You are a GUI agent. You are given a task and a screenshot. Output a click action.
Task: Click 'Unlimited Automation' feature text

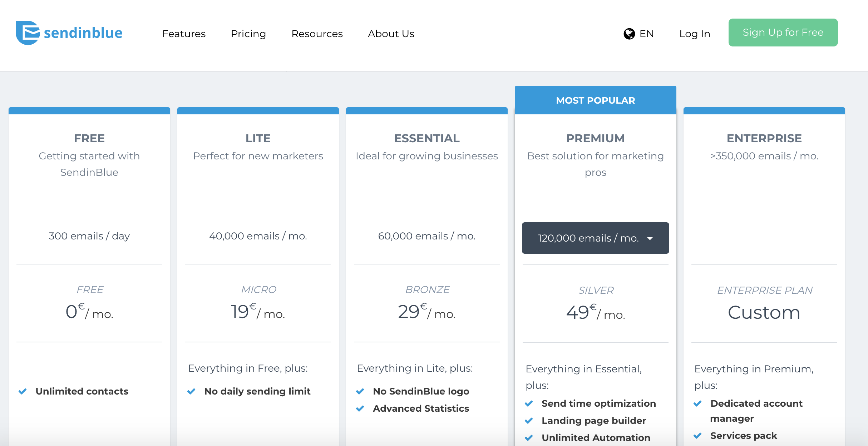tap(596, 438)
